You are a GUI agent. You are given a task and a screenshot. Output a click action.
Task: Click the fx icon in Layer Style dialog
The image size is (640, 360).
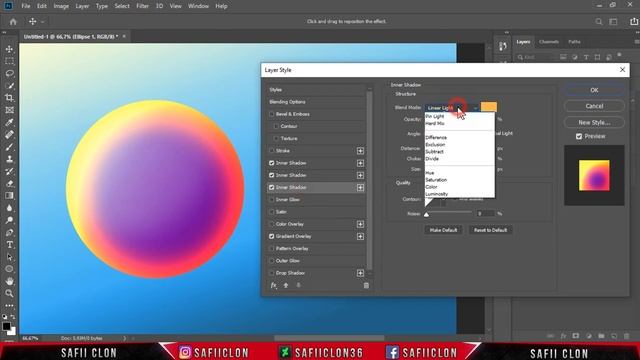click(273, 285)
